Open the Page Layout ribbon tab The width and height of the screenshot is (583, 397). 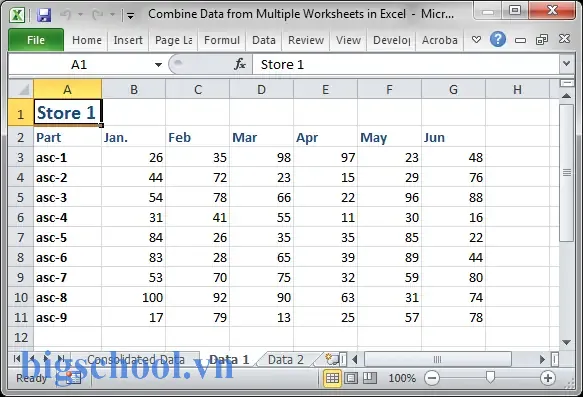pos(173,40)
